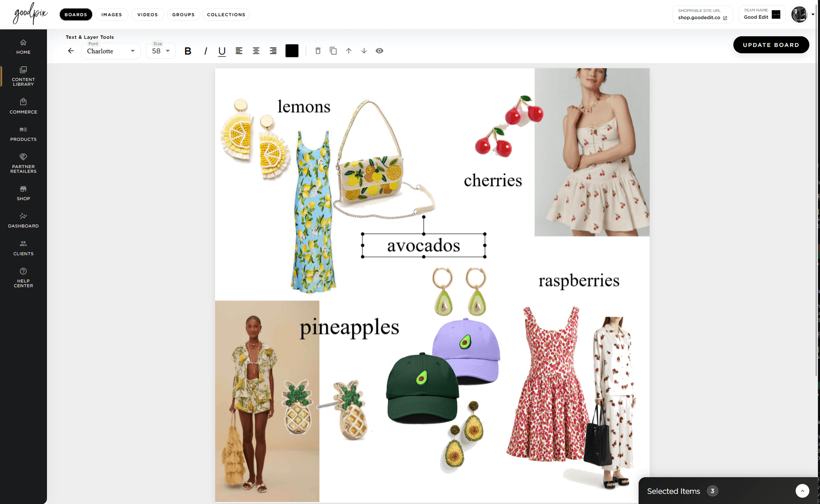Click the back arrow in Text tools
Image resolution: width=820 pixels, height=504 pixels.
pyautogui.click(x=71, y=51)
